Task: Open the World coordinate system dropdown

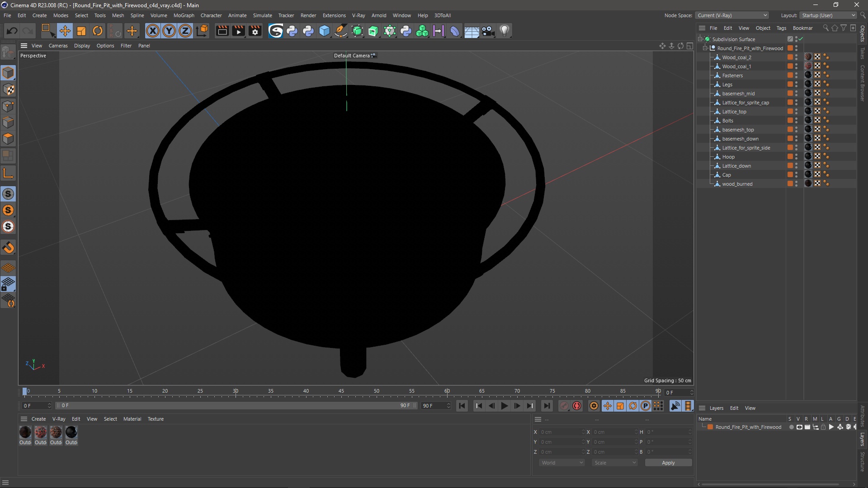Action: pyautogui.click(x=562, y=463)
